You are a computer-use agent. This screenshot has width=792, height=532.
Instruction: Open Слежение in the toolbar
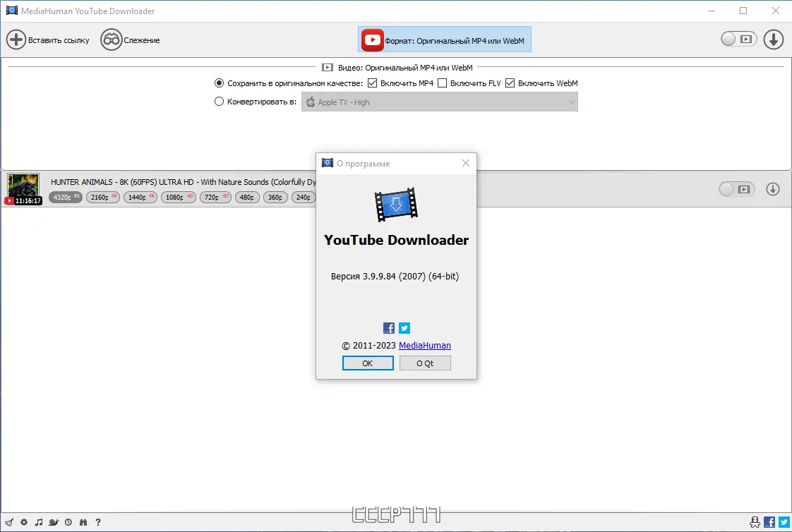click(130, 40)
